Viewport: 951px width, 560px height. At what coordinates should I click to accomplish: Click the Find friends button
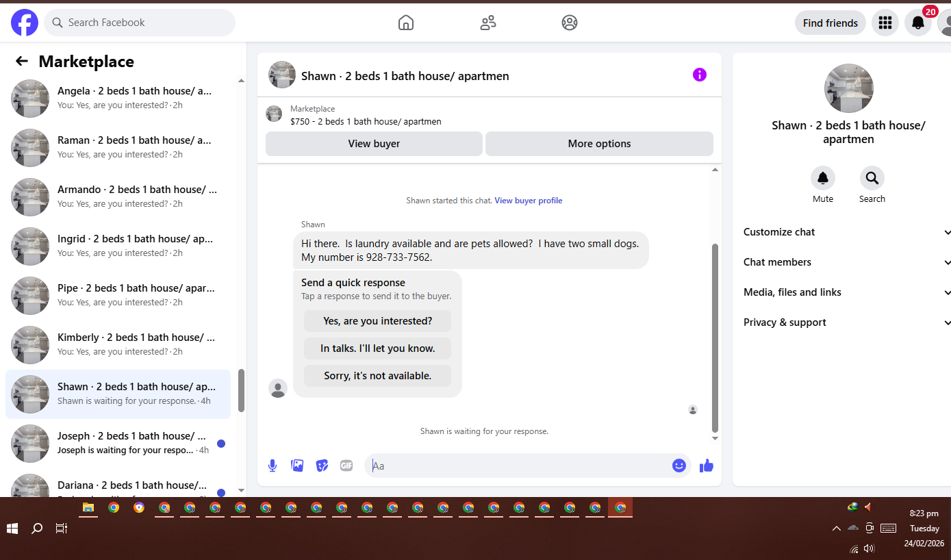click(830, 23)
